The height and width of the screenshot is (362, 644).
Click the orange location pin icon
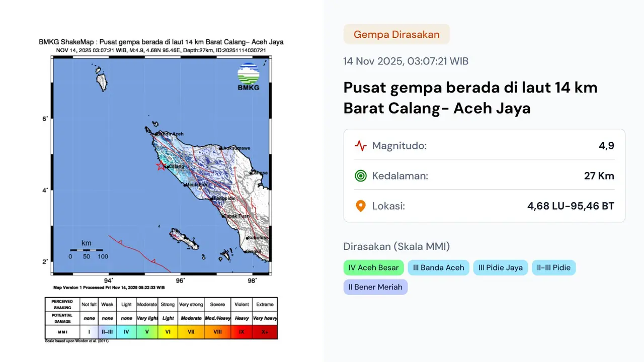[361, 206]
